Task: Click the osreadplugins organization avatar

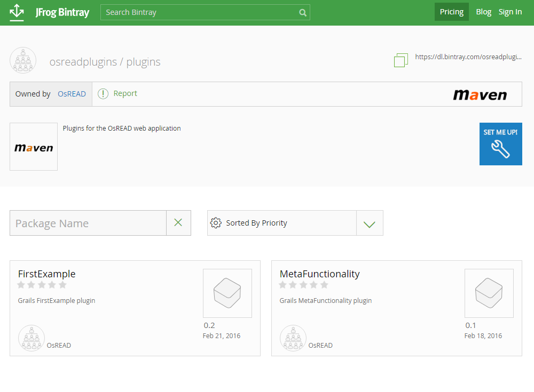Action: 23,61
